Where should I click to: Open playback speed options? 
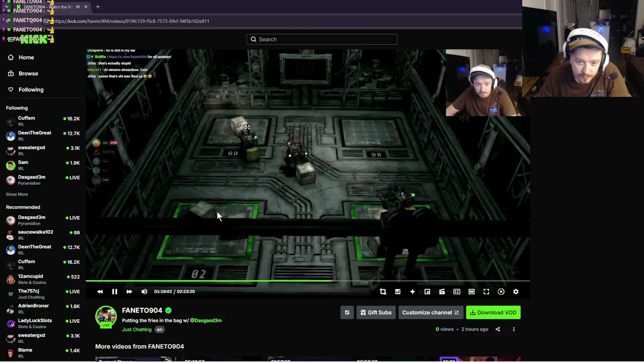tap(501, 292)
